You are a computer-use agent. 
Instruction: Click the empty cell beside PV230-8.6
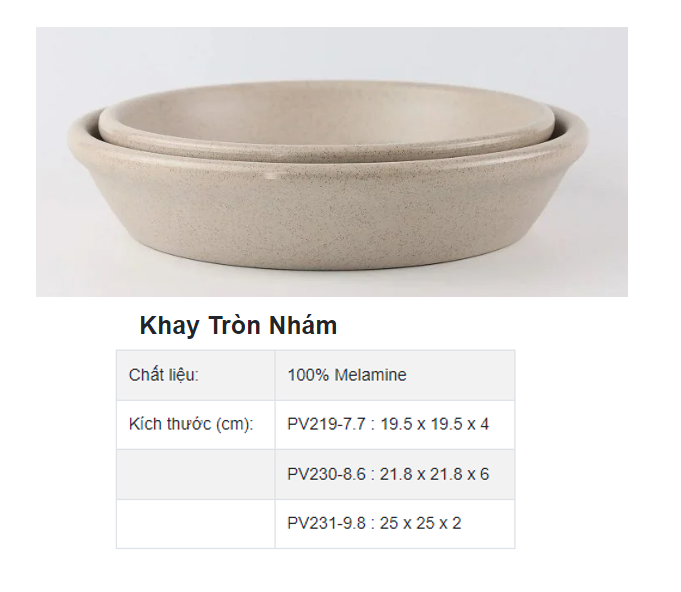point(195,474)
